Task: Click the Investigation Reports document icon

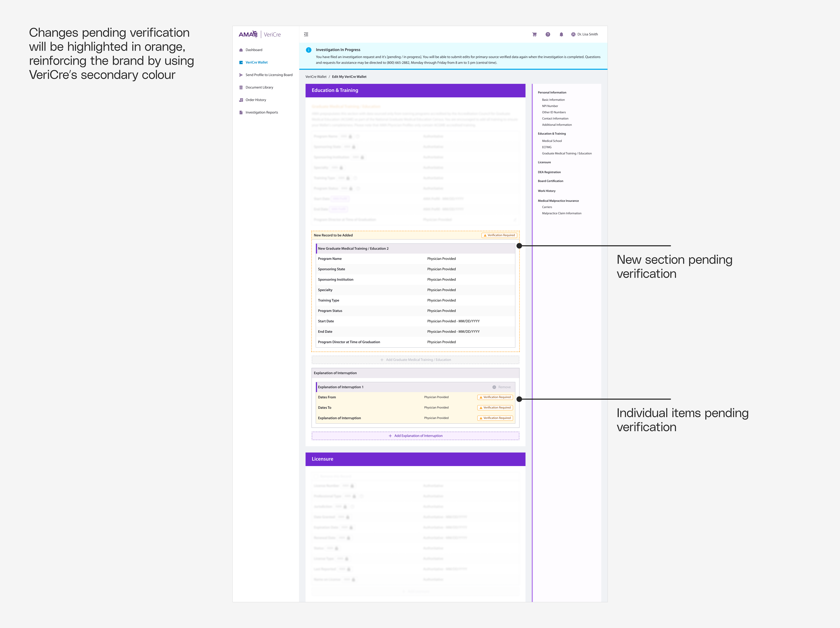Action: click(241, 112)
